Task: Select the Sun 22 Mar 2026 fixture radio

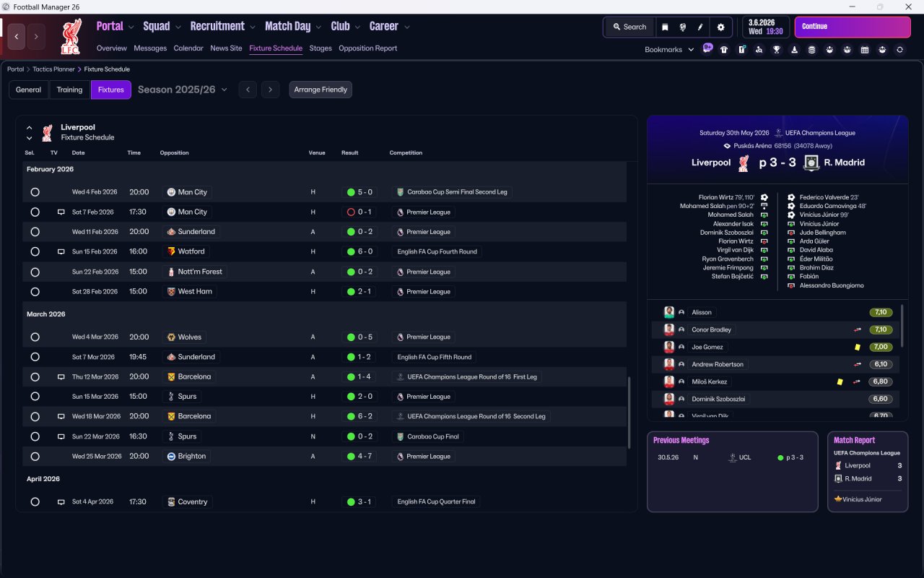Action: (35, 436)
